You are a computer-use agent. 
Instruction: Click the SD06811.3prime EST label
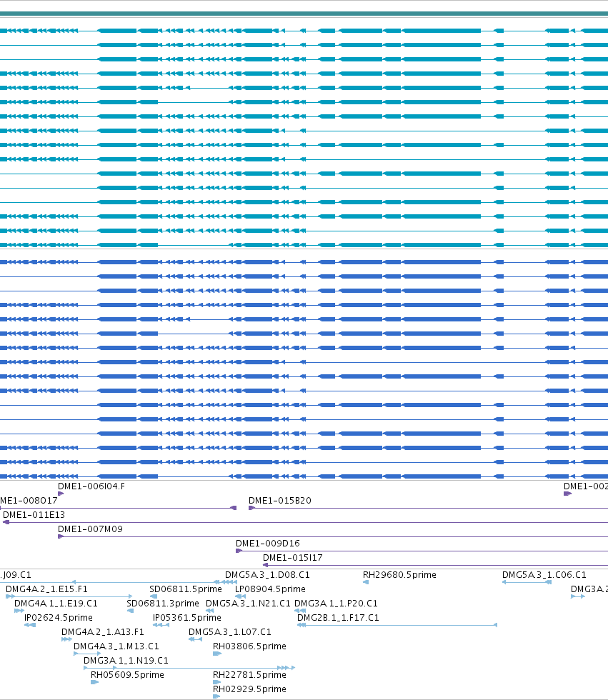click(x=163, y=603)
